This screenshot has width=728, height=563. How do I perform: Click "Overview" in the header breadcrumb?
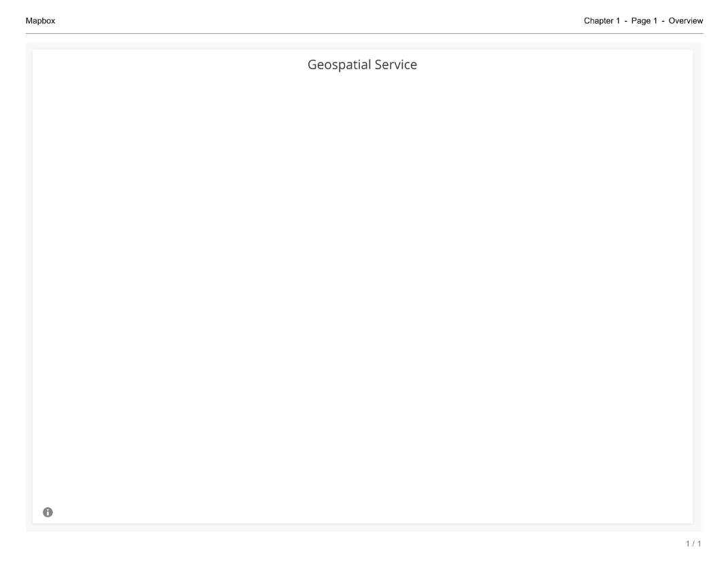[x=685, y=21]
